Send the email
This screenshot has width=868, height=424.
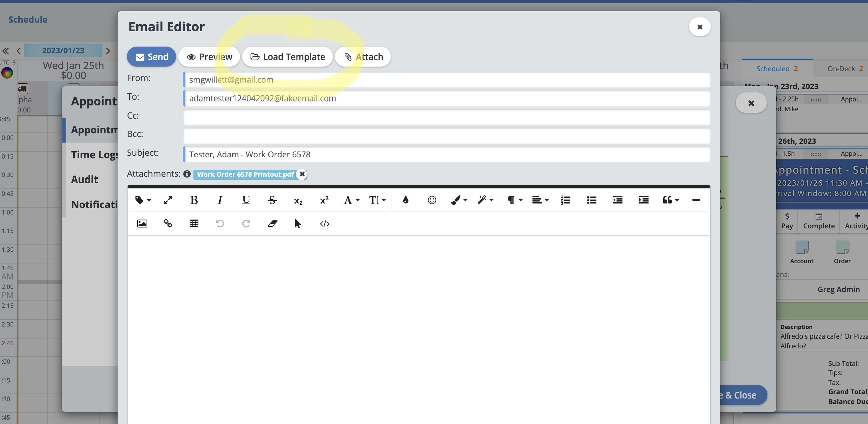(x=152, y=57)
